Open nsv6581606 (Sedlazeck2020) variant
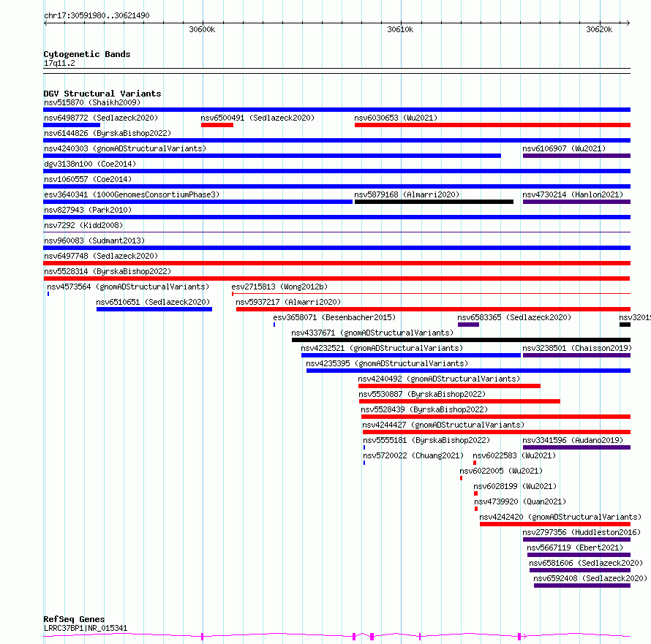This screenshot has height=644, width=651. [x=580, y=570]
